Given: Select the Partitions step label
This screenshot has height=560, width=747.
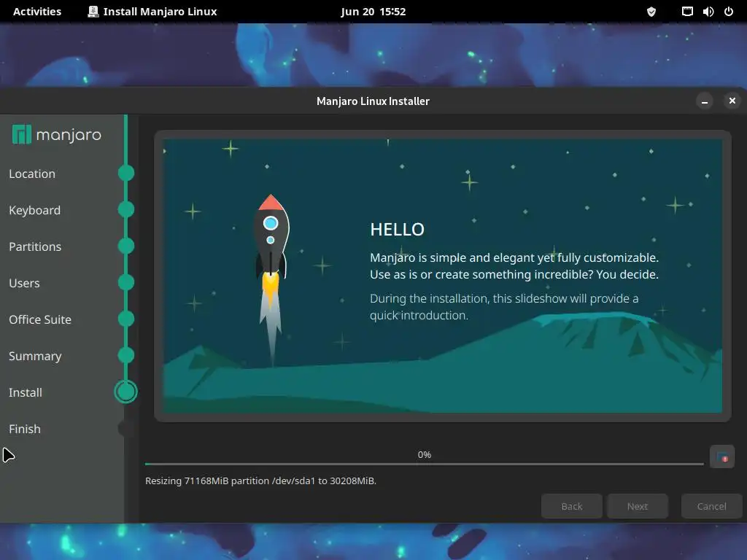Looking at the screenshot, I should click(35, 246).
